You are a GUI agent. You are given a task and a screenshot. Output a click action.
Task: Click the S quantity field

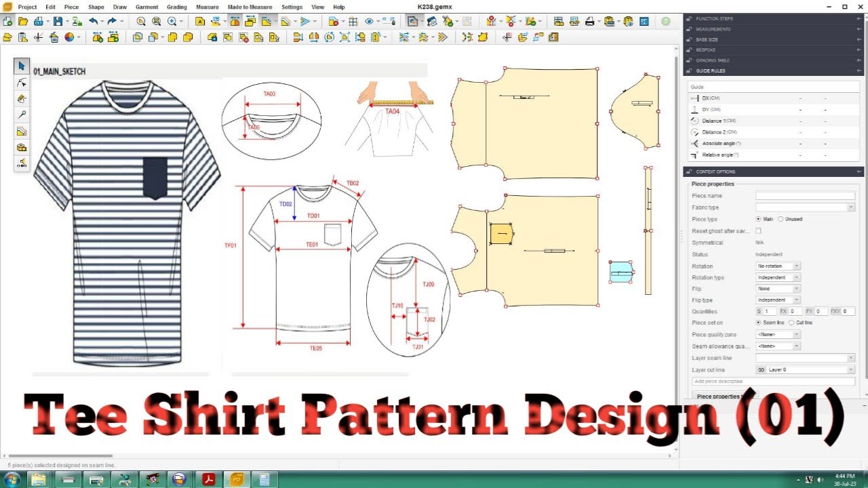770,311
